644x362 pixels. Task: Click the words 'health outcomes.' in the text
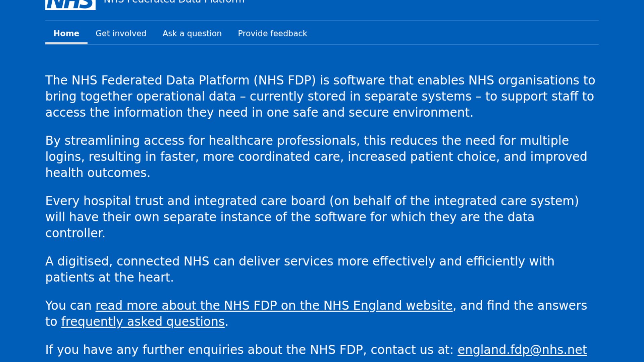[98, 173]
